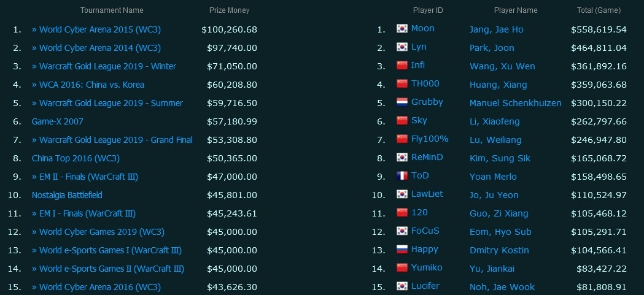
Task: Open the Fly100% player profile
Action: tap(430, 139)
